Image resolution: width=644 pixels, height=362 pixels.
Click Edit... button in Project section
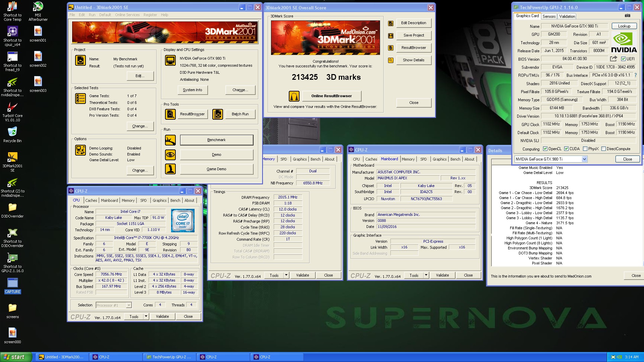140,76
